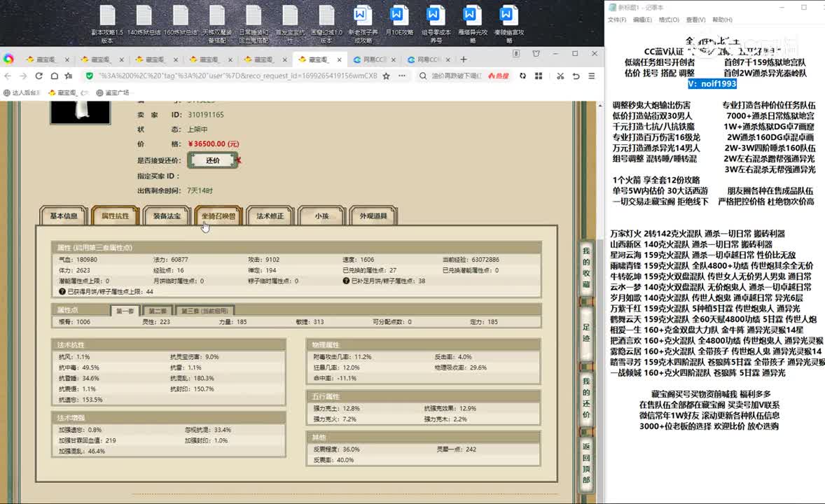
Task: Open Notepad 查看(V) menu
Action: (x=695, y=20)
